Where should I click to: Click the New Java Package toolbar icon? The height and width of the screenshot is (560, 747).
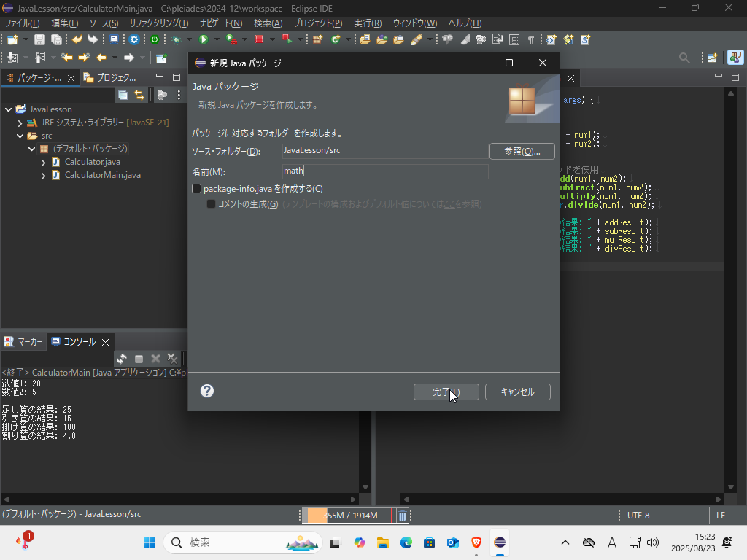click(x=317, y=40)
